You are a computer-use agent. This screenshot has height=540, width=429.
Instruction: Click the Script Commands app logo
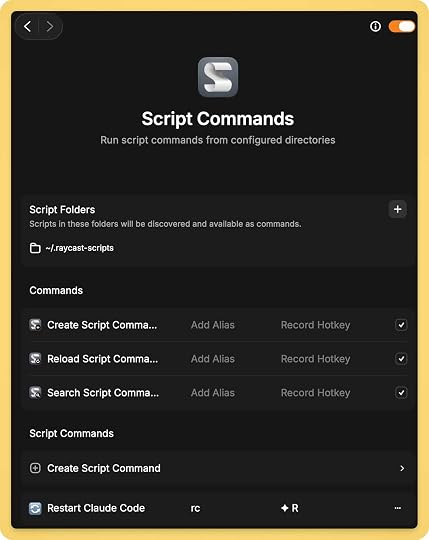point(218,77)
